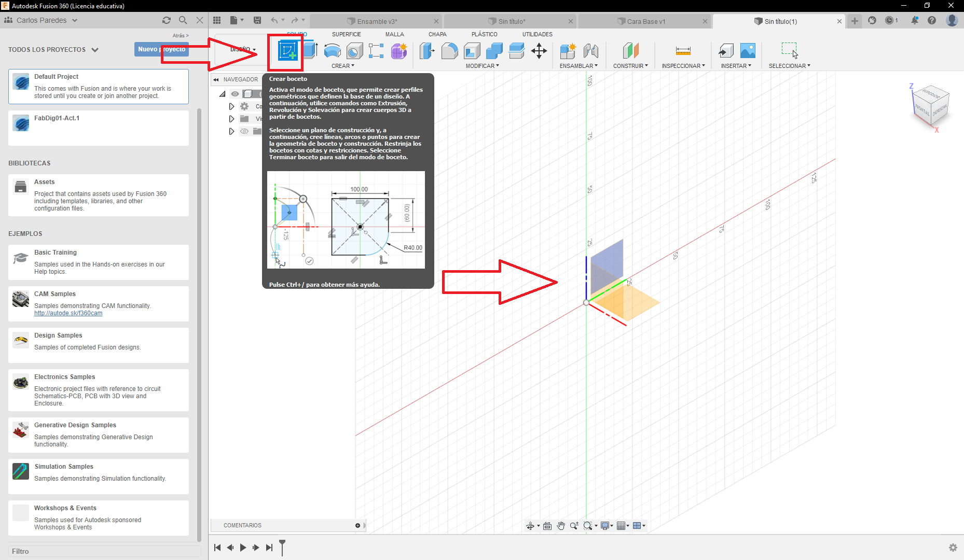Switch to the PLÁSTICO tab
Image resolution: width=964 pixels, height=560 pixels.
pos(485,34)
